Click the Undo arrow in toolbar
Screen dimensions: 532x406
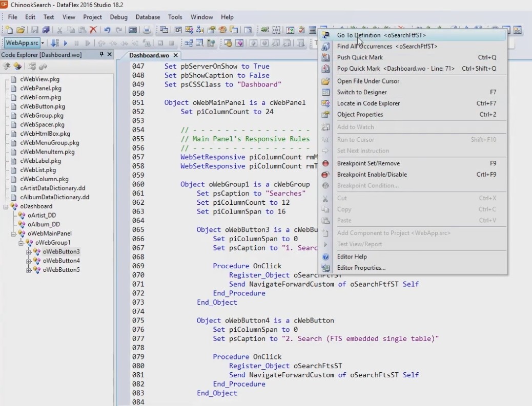[x=107, y=30]
